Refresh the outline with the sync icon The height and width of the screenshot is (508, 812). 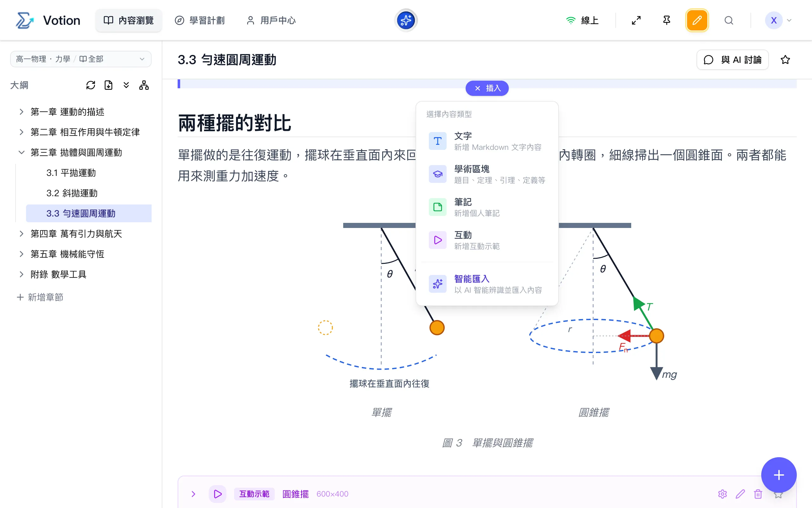[x=91, y=85]
